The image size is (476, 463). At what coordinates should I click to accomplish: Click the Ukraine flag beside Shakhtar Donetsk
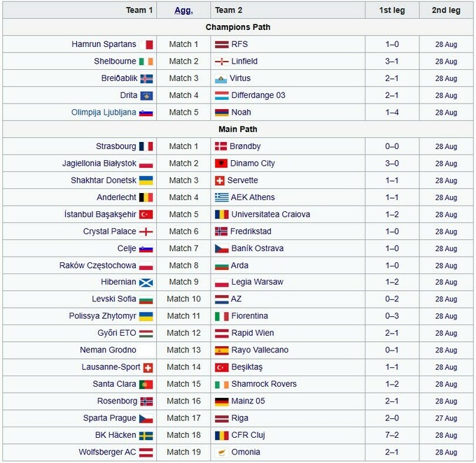146,180
